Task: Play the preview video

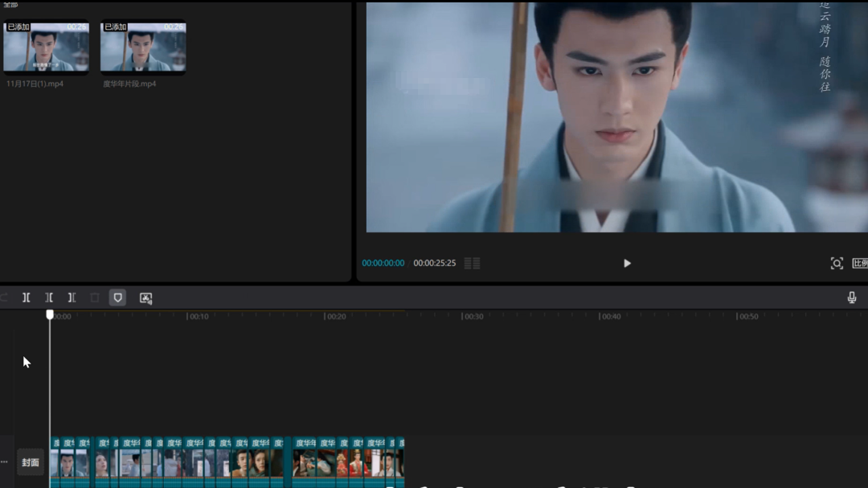Action: coord(627,264)
